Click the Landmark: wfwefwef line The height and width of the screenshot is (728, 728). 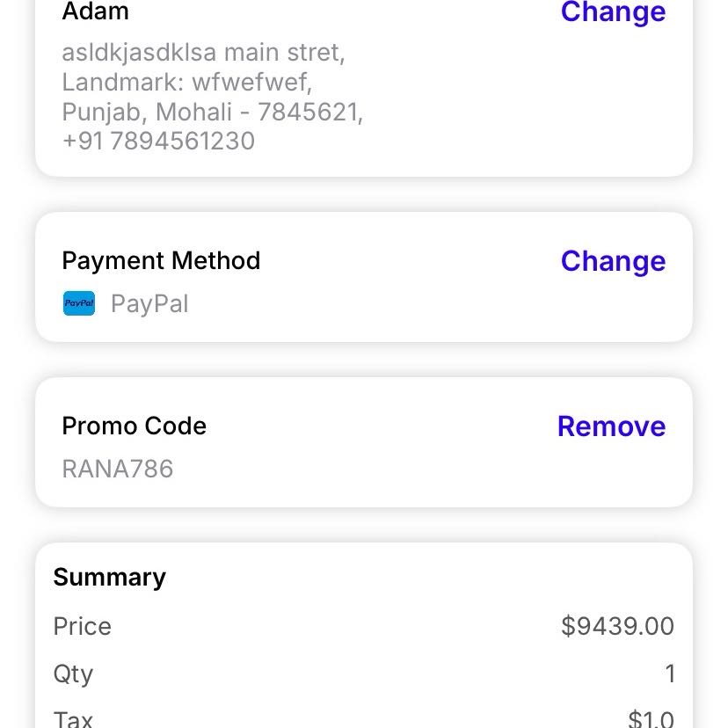click(x=186, y=83)
